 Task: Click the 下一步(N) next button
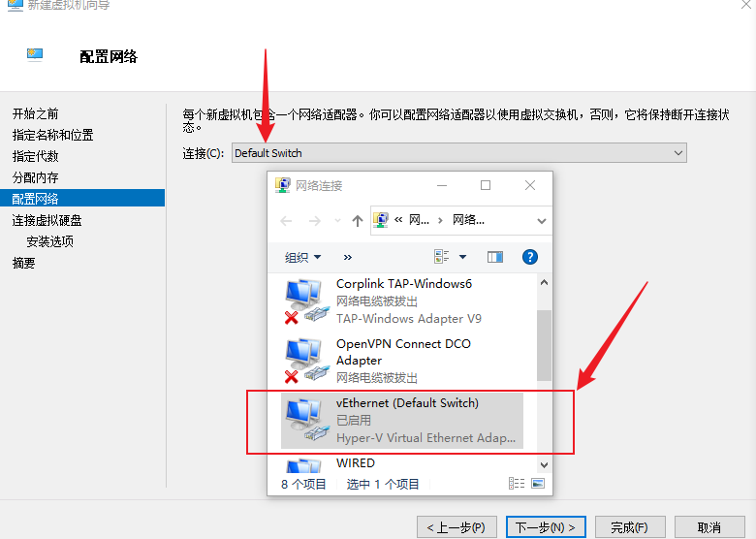pos(546,527)
